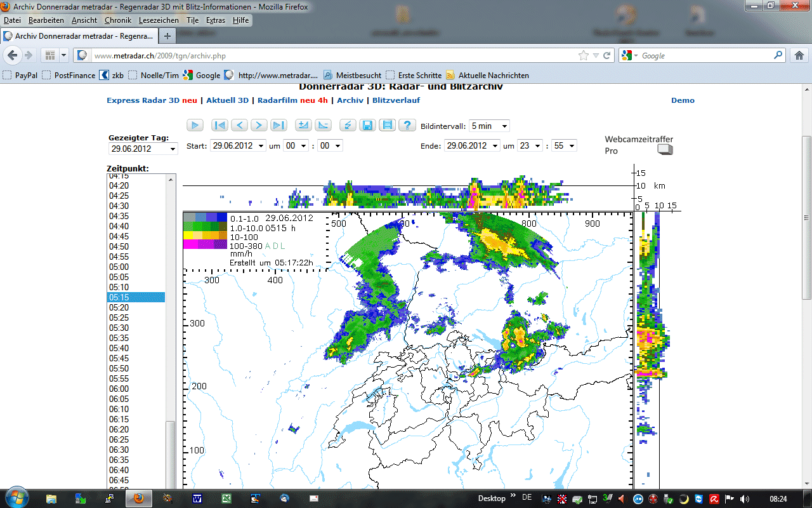This screenshot has width=812, height=508.
Task: Open the Bildintervall dropdown
Action: (x=489, y=126)
